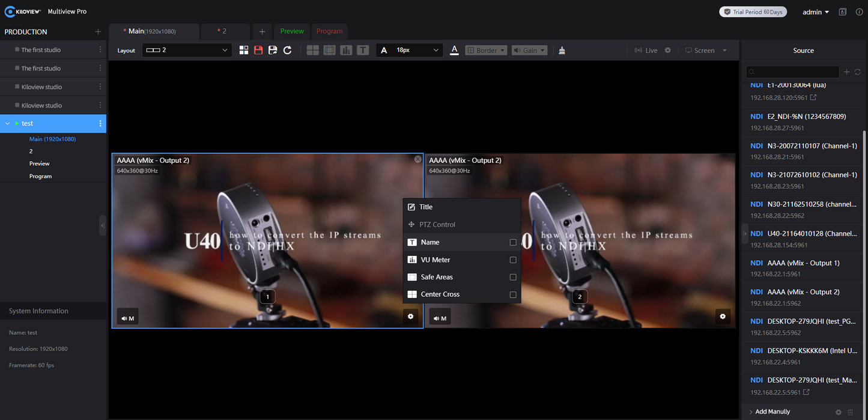Screen dimensions: 868x420
Task: Select the layout grid icon in toolbar
Action: pyautogui.click(x=244, y=50)
